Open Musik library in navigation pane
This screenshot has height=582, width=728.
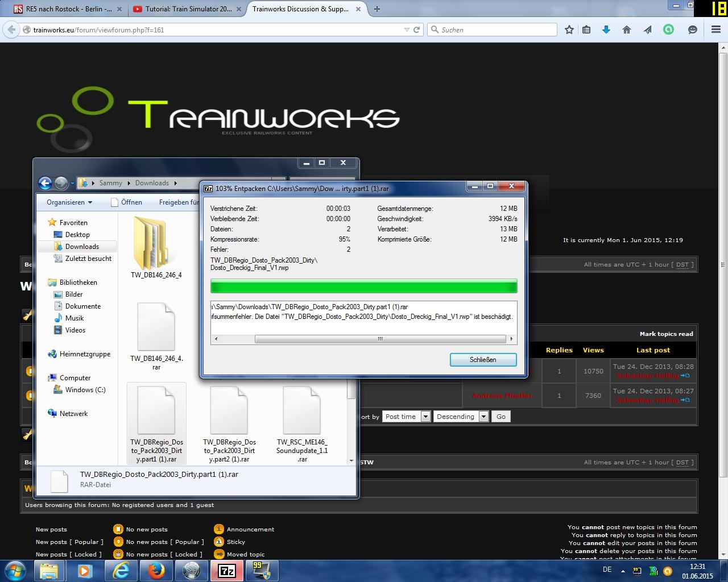click(75, 318)
